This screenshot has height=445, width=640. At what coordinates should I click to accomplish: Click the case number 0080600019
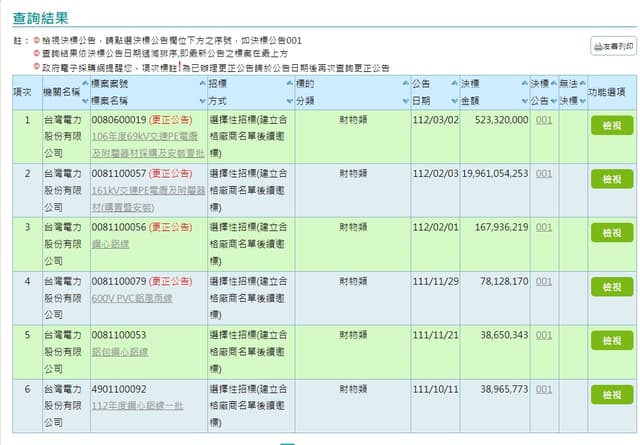tap(119, 120)
